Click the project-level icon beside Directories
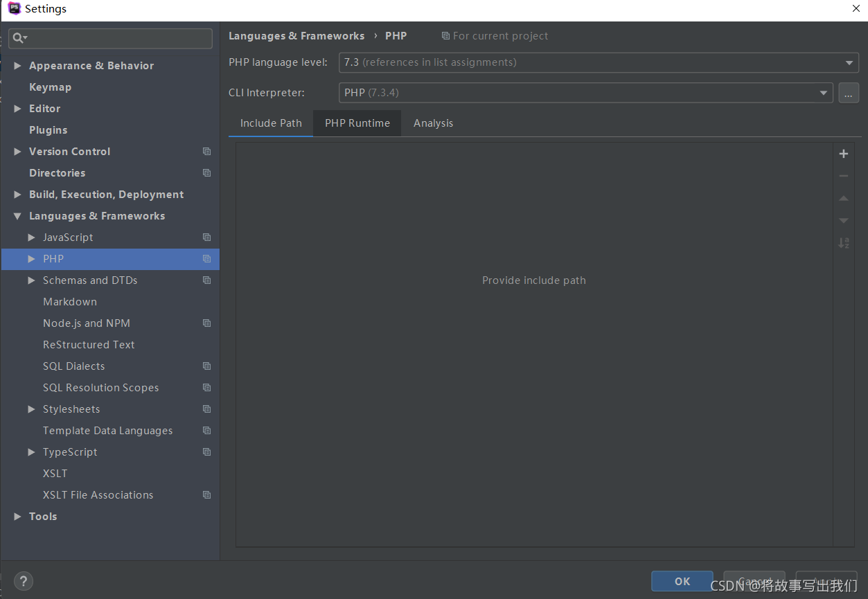This screenshot has height=599, width=868. pos(206,173)
